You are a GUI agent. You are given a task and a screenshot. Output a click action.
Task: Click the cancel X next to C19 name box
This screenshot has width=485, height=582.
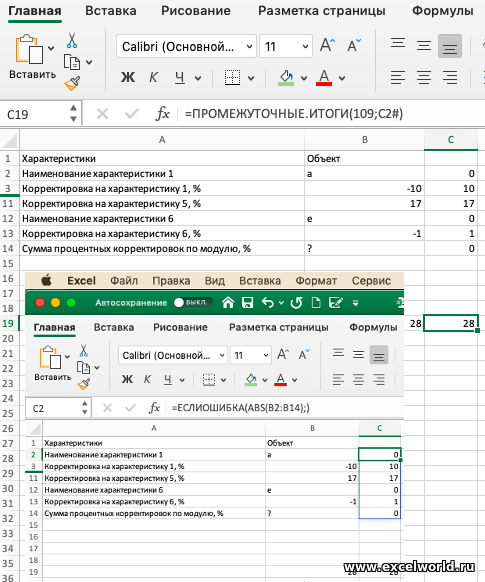coord(102,114)
